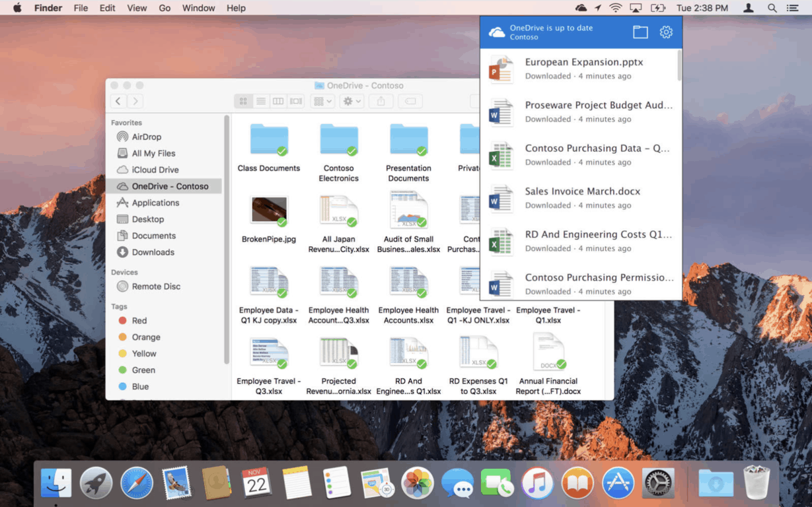The image size is (812, 507).
Task: Open the Arrange items dropdown
Action: (x=322, y=101)
